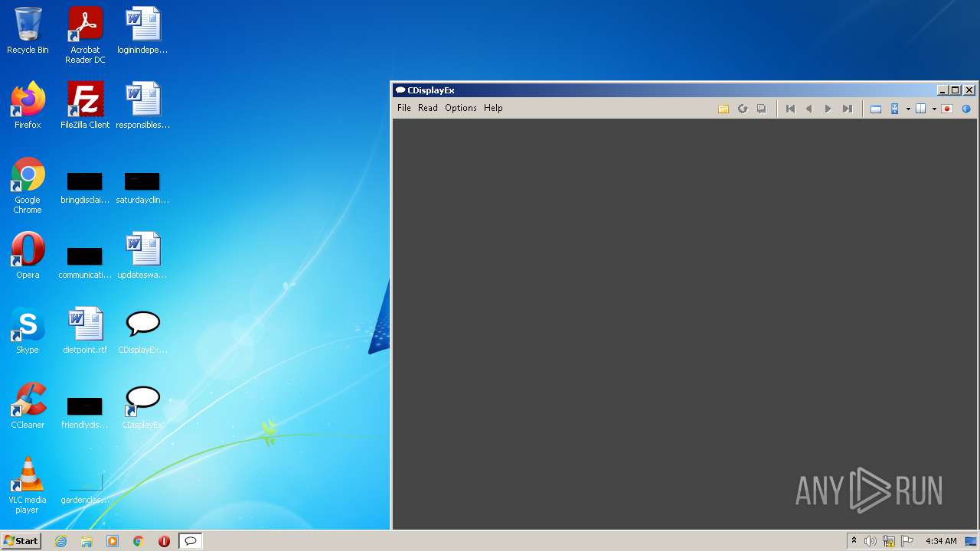This screenshot has width=980, height=551.
Task: Select the CDisplayEx shortcut on desktop
Action: click(142, 406)
